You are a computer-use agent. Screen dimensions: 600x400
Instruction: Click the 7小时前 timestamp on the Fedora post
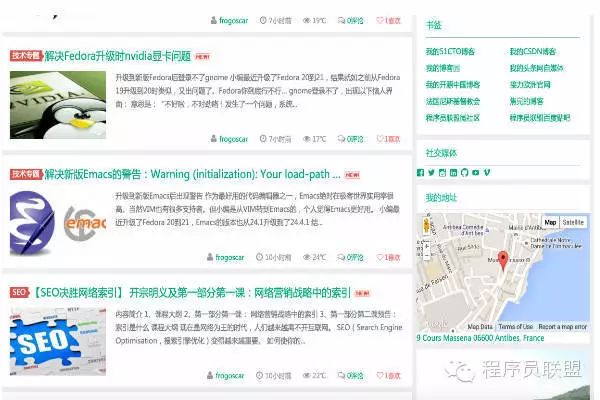point(276,139)
